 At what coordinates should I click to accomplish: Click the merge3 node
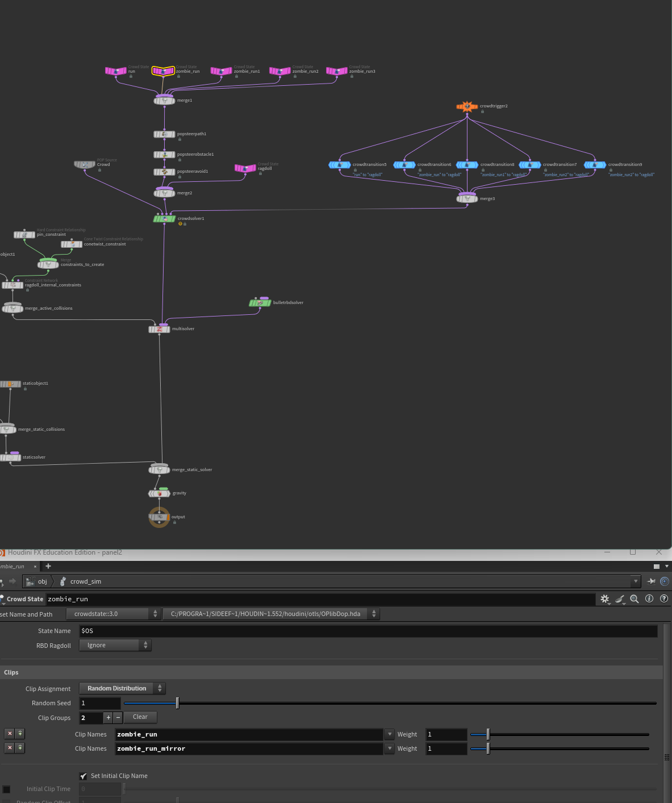click(x=468, y=198)
